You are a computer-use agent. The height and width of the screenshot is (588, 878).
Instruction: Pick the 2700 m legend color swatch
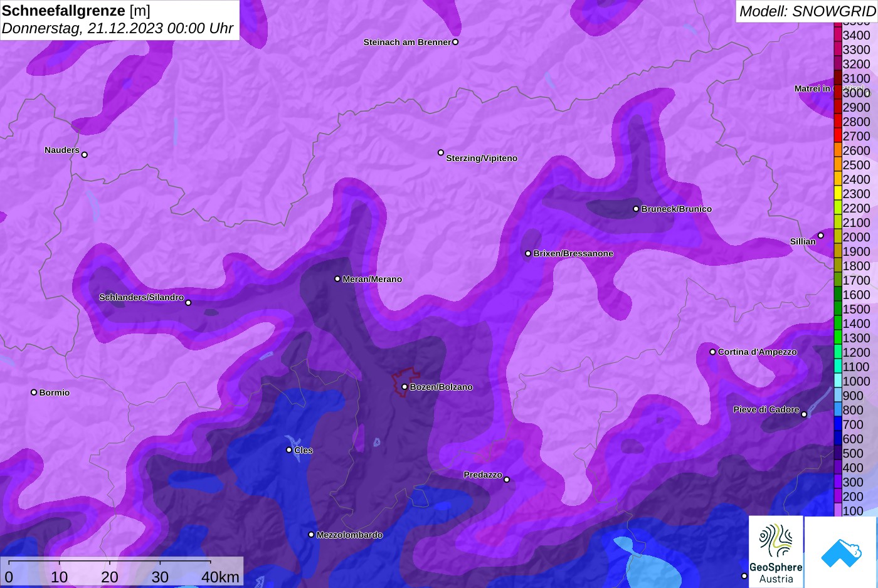tap(837, 136)
